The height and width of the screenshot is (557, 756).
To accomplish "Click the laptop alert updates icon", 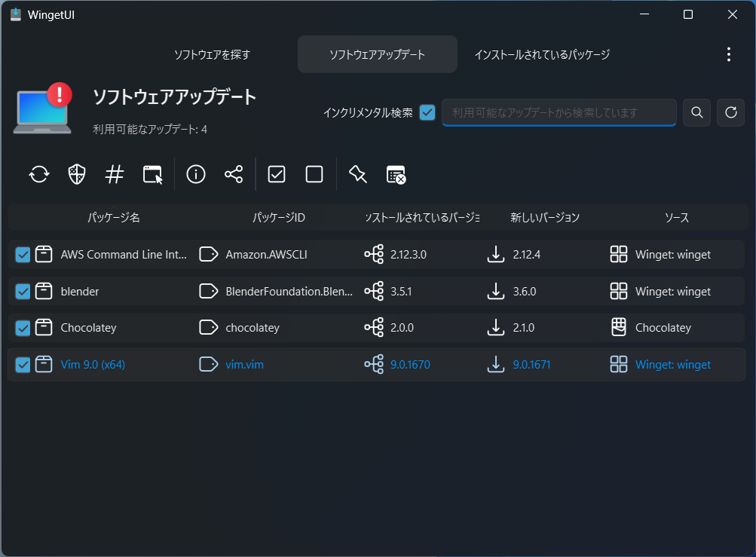I will click(43, 109).
